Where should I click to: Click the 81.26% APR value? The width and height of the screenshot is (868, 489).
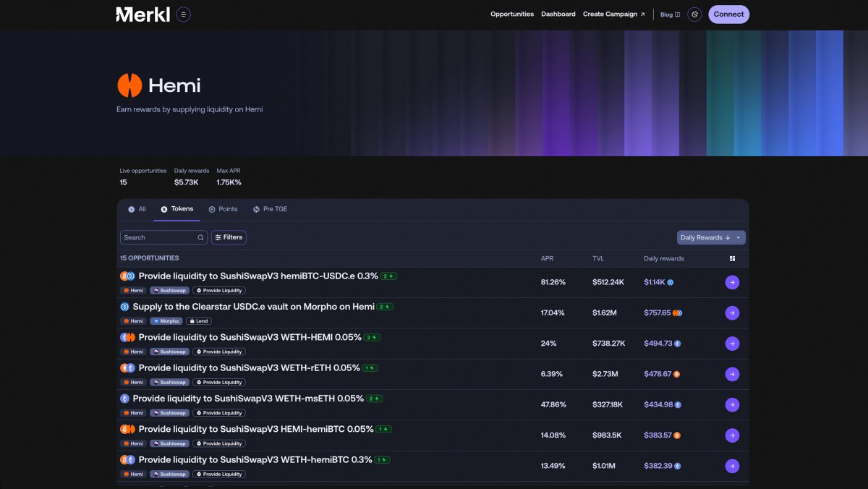pos(553,283)
